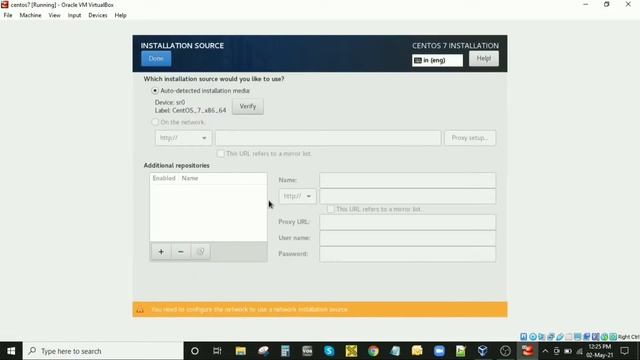Click the Right Ctrl host key indicator

629,337
